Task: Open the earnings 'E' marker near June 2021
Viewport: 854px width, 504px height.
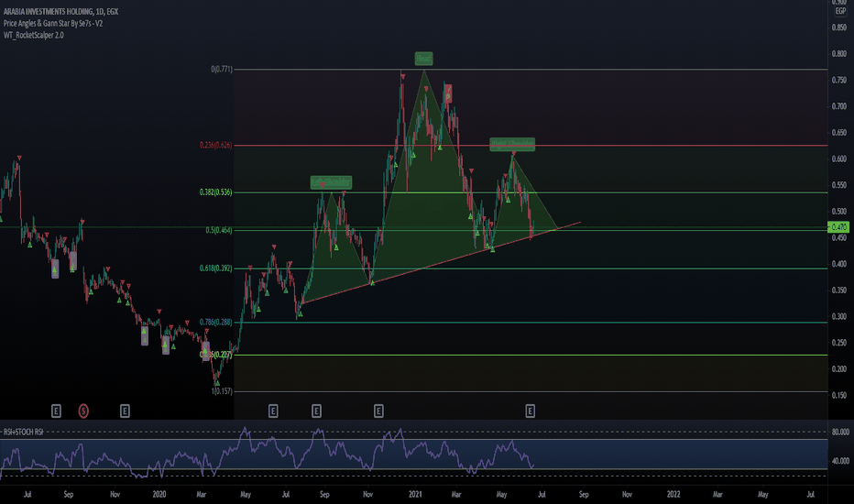Action: 530,411
